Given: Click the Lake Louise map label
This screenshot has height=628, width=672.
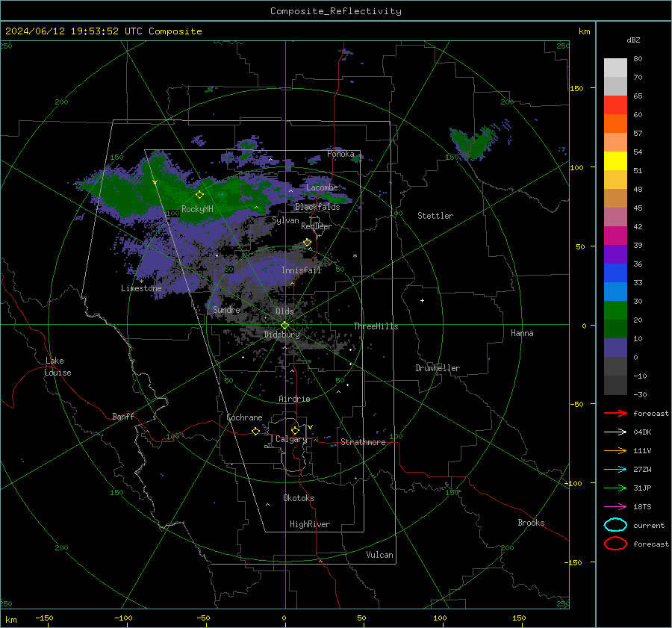Looking at the screenshot, I should click(57, 367).
